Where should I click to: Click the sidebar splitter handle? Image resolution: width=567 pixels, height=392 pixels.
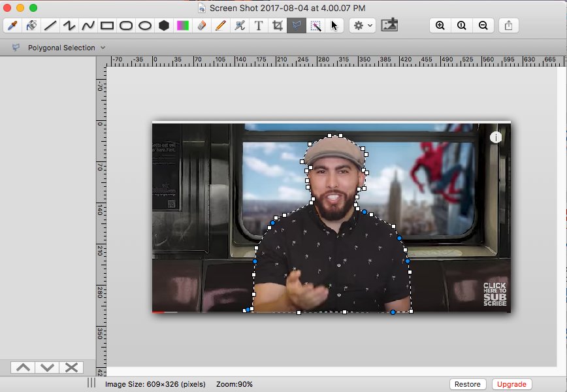(x=91, y=383)
